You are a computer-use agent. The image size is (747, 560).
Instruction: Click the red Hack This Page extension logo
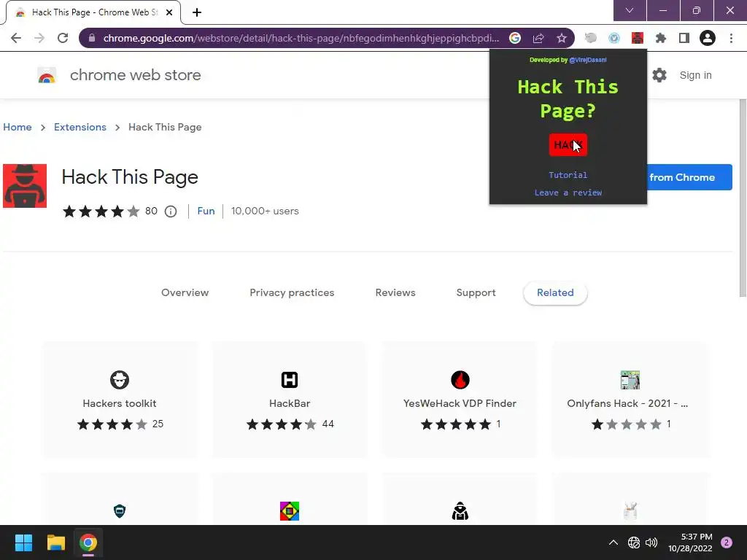click(x=25, y=186)
